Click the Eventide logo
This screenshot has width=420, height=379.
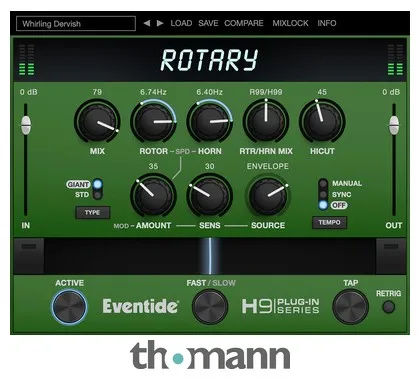tap(141, 306)
